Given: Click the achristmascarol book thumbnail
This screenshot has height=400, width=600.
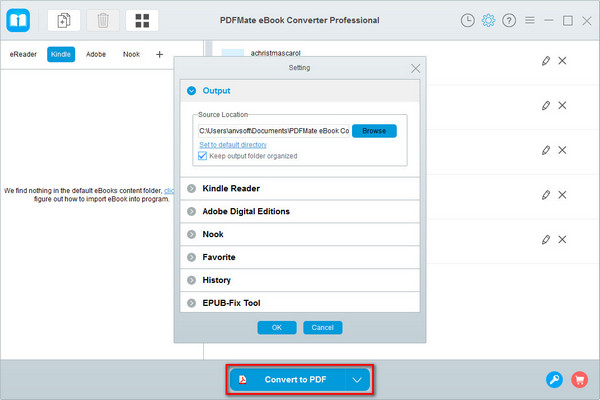Looking at the screenshot, I should coord(233,53).
